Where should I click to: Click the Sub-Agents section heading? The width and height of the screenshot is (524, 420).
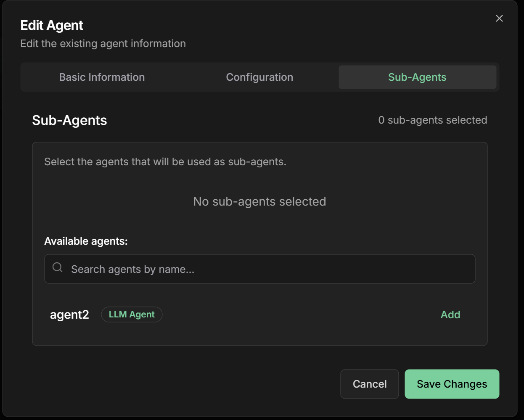(x=69, y=120)
